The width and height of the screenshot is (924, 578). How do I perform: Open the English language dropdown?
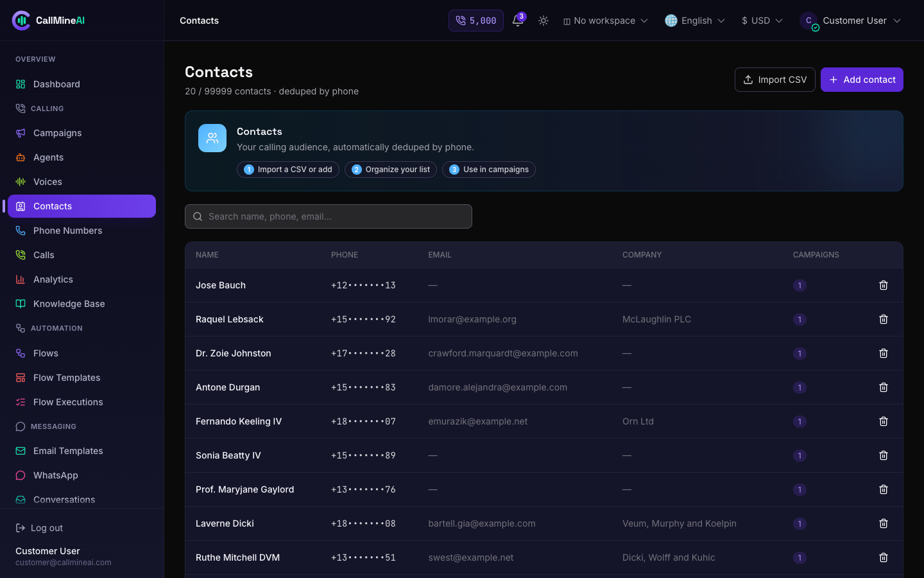pyautogui.click(x=696, y=21)
